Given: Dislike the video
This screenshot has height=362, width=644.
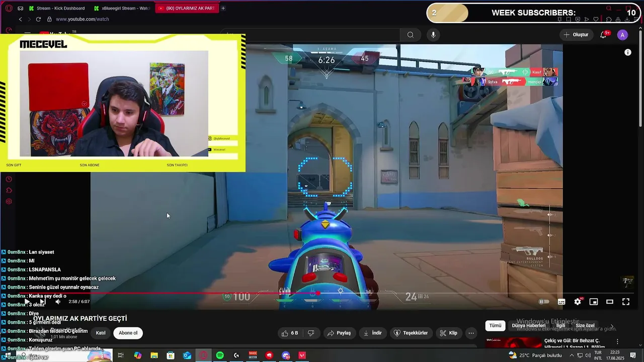Looking at the screenshot, I should pyautogui.click(x=311, y=333).
